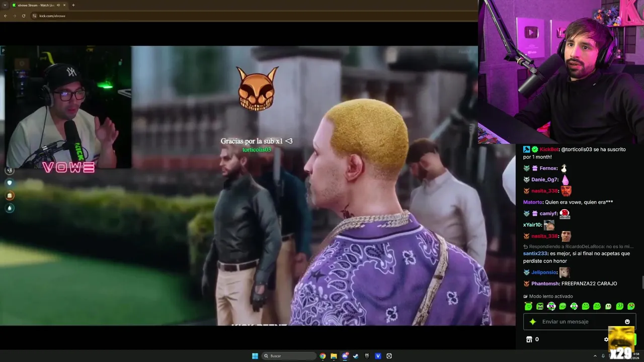Open santix233 username in chat
Image resolution: width=644 pixels, height=362 pixels.
point(535,253)
